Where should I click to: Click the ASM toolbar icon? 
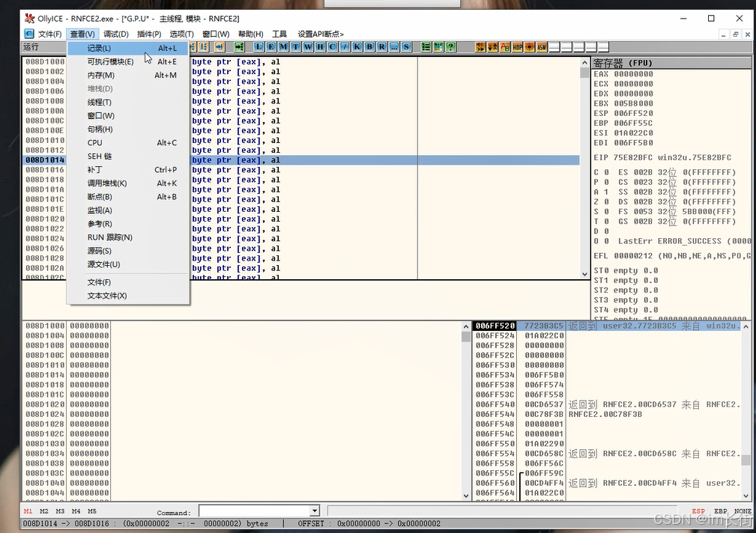pos(542,46)
